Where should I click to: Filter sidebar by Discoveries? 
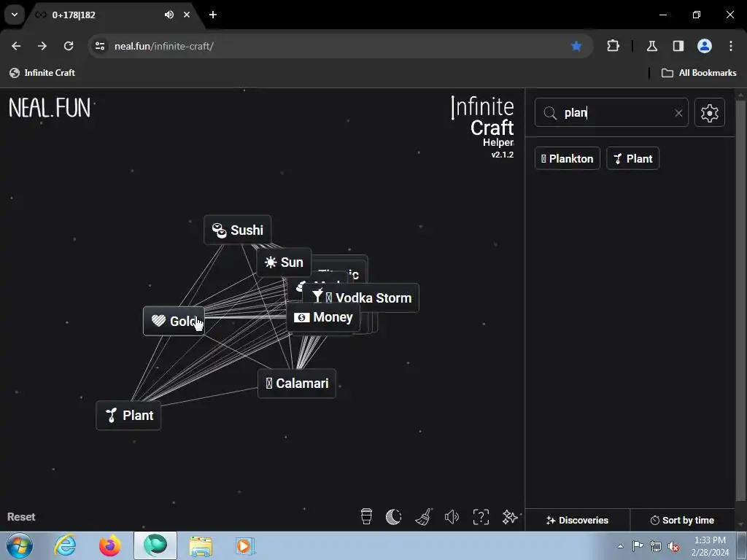click(578, 520)
